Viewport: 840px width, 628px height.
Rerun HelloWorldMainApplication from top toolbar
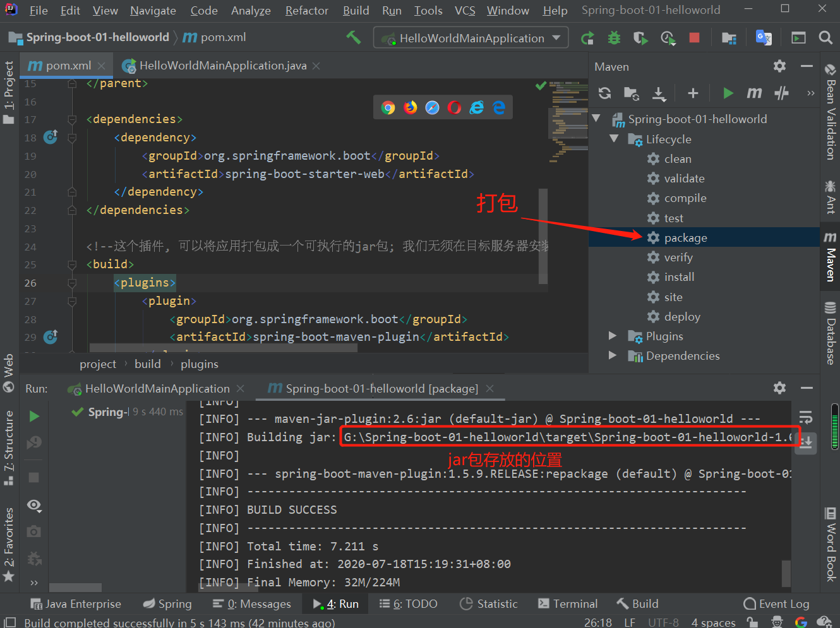coord(587,39)
